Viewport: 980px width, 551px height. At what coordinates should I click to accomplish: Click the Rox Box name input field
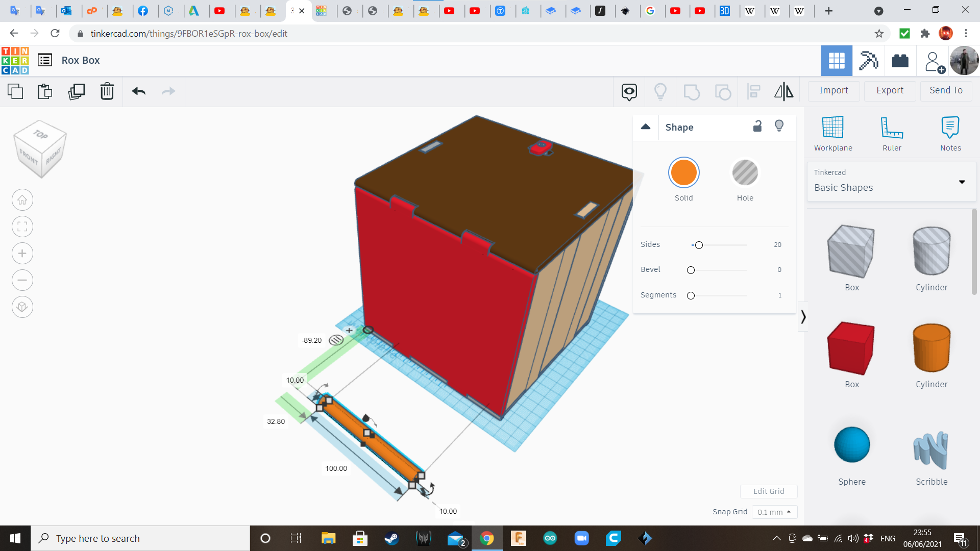point(81,61)
